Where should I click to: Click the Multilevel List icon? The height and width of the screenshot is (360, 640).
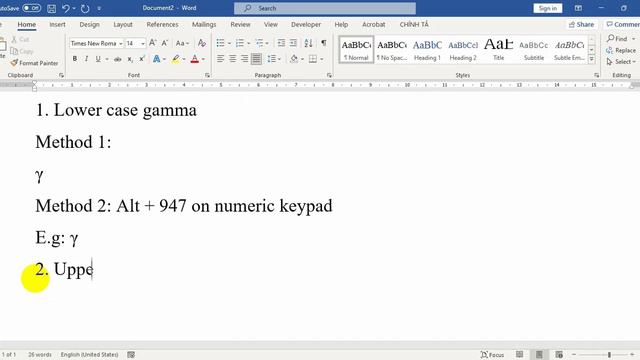click(x=259, y=43)
